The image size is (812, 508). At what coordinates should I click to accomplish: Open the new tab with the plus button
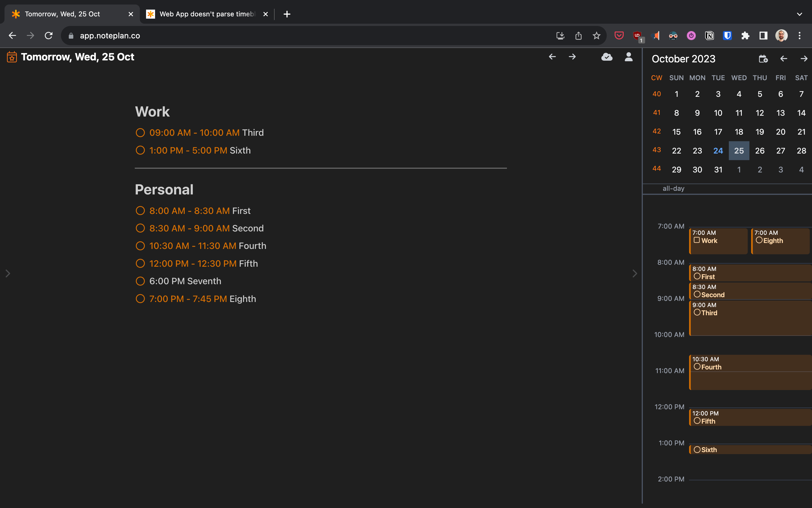click(287, 14)
